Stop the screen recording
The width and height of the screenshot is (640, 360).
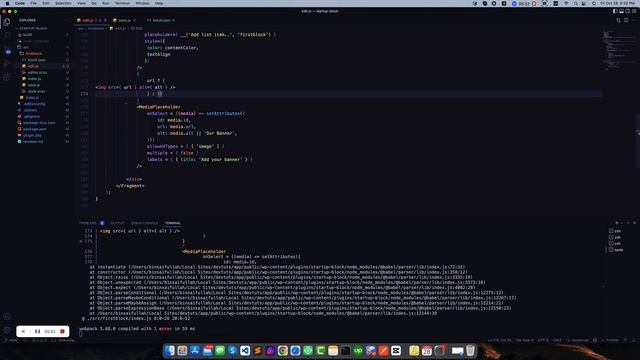point(62,331)
